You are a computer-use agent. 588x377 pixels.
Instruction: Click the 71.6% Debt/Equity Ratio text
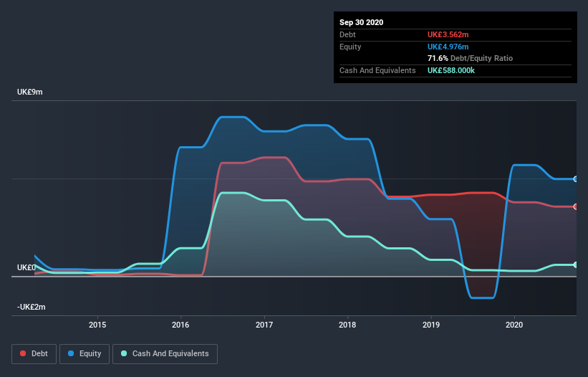471,58
